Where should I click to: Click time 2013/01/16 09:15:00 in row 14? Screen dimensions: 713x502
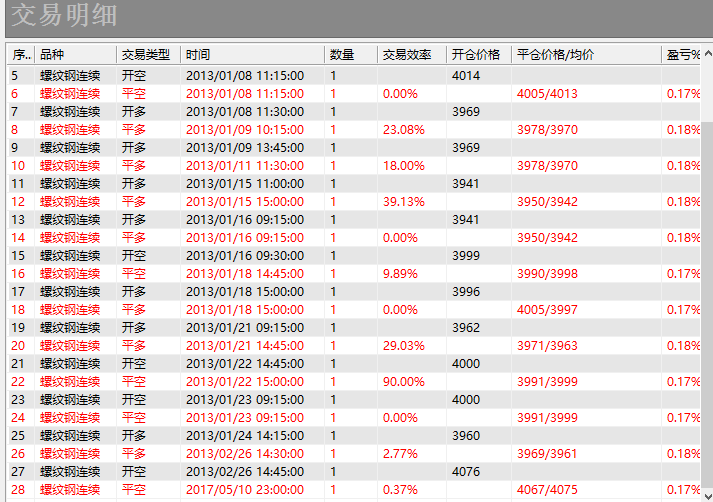[245, 237]
